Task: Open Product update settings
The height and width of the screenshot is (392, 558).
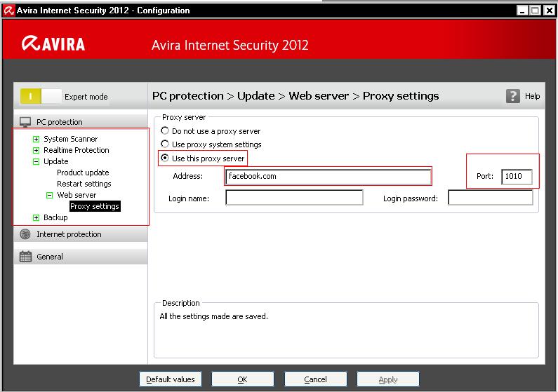Action: [x=83, y=173]
